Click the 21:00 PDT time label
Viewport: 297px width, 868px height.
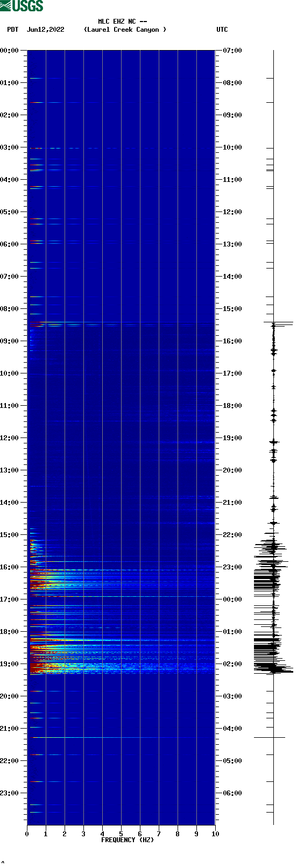[10, 729]
